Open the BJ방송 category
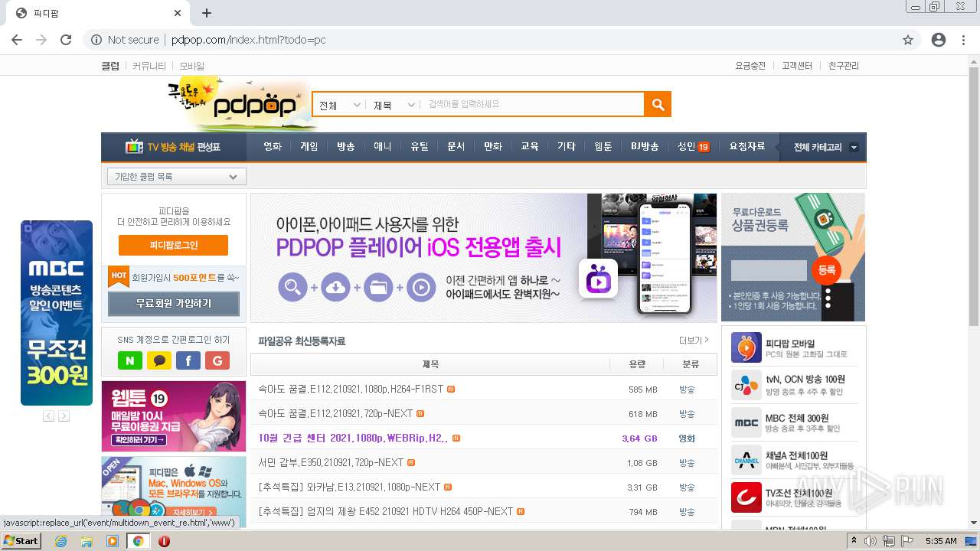Screen dimensions: 980x551 click(645, 146)
